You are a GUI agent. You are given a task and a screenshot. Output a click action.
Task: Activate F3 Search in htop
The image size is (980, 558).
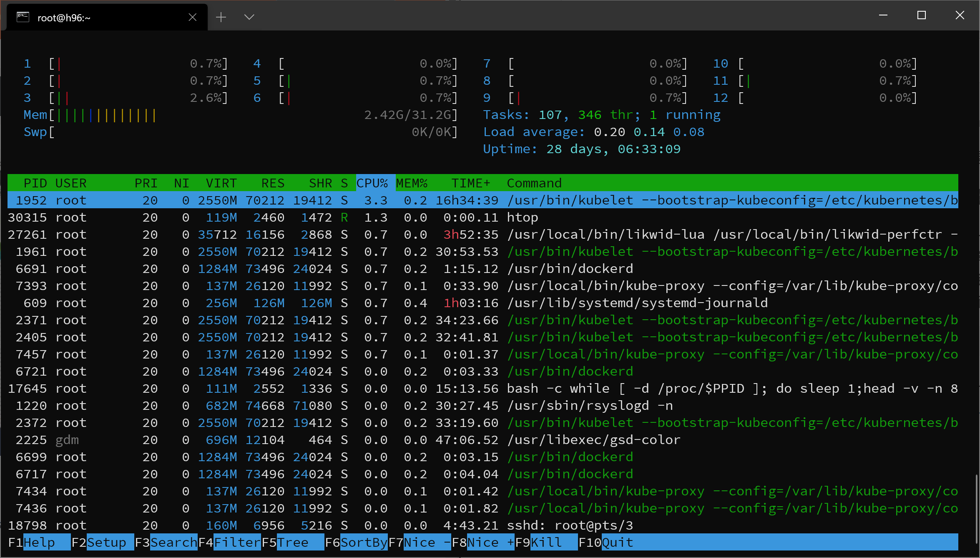(173, 542)
